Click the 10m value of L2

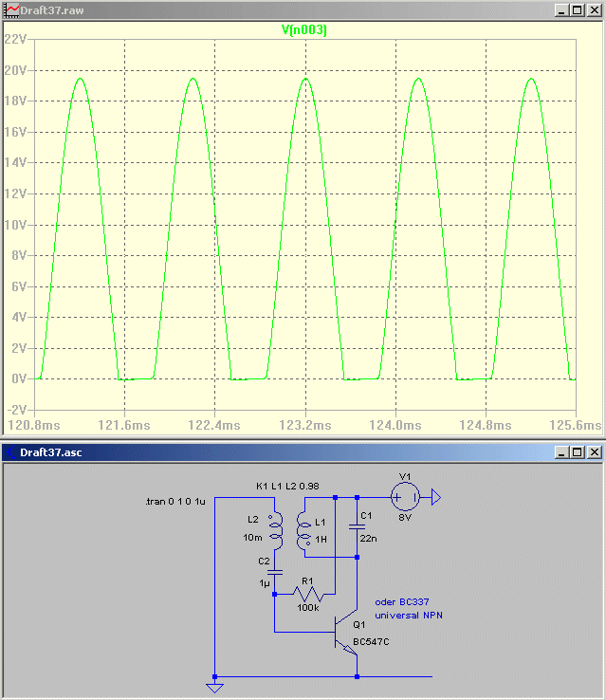click(252, 538)
